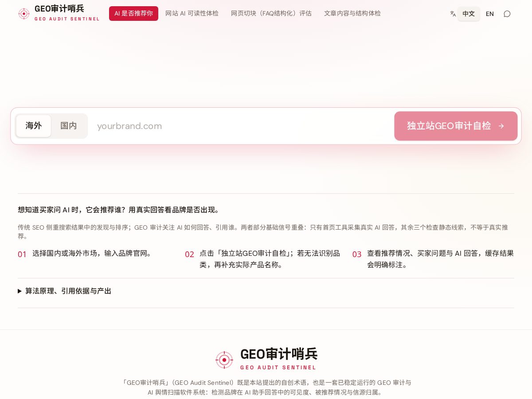The image size is (532, 399).
Task: Click the footer GEO审计哨兵 target logo
Action: [224, 360]
